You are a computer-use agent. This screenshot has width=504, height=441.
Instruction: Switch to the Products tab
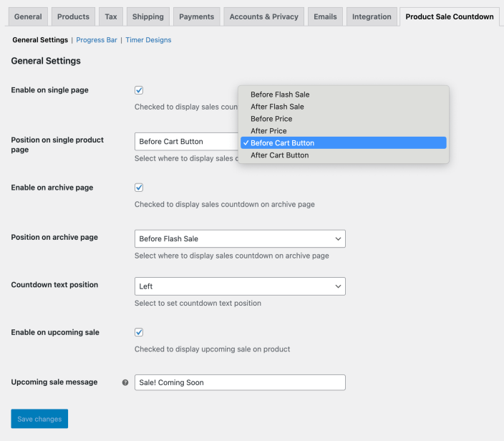(73, 16)
